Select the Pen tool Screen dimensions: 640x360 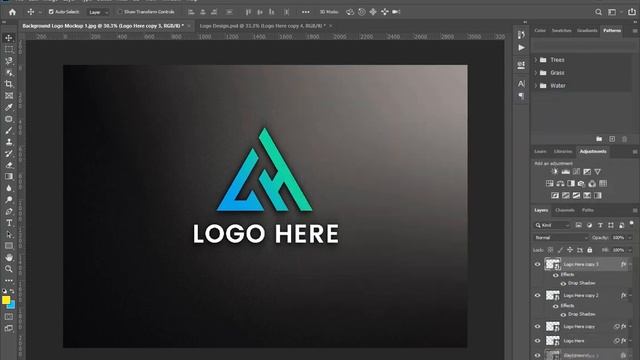(9, 211)
